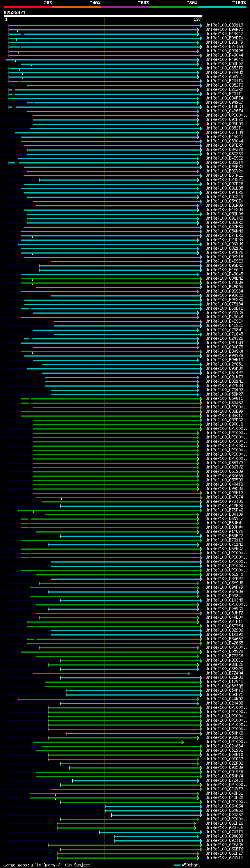The image size is (250, 868).
Task: Select the UniRef100_B8LRB9 label
Action: [x=224, y=206]
